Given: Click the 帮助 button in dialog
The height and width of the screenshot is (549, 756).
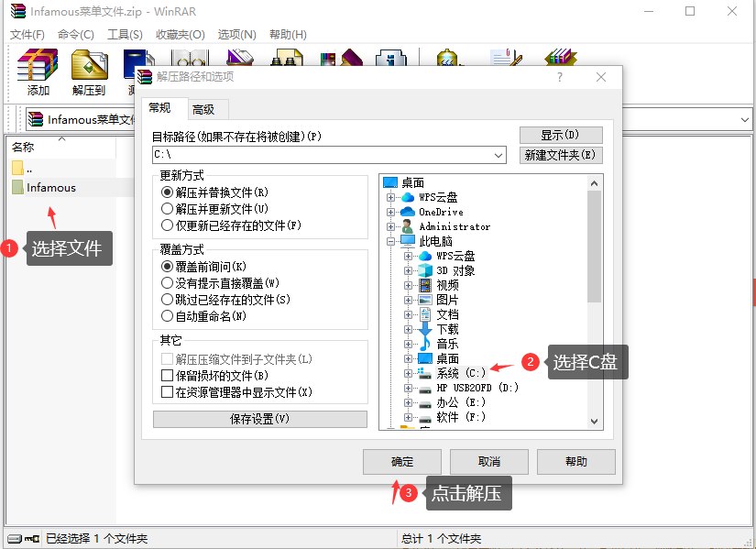Looking at the screenshot, I should click(576, 462).
